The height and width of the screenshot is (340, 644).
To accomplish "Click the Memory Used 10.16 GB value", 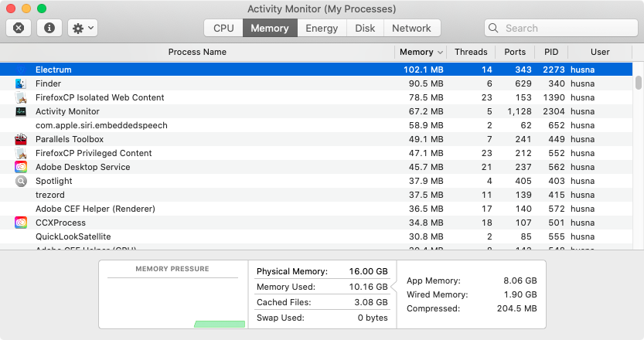I will pos(369,287).
